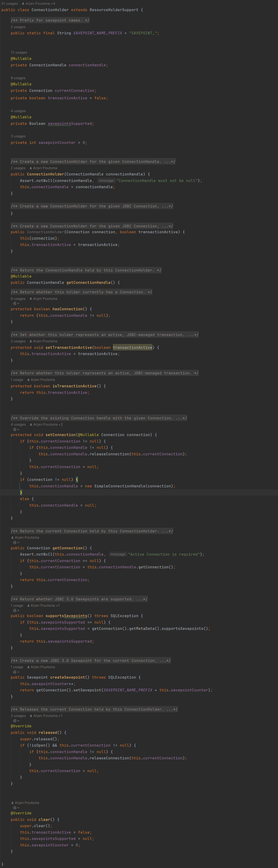Screen dimensions: 278x868
Task: Click 'Assert.notNull' call in the ConnectionHolder constructor
Action: point(36,181)
